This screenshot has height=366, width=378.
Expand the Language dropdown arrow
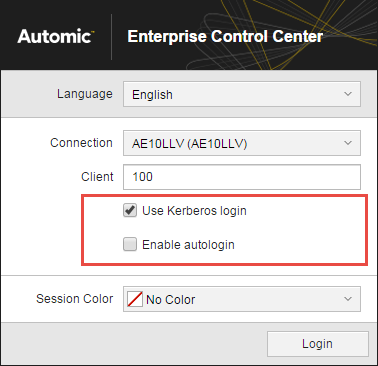click(348, 94)
